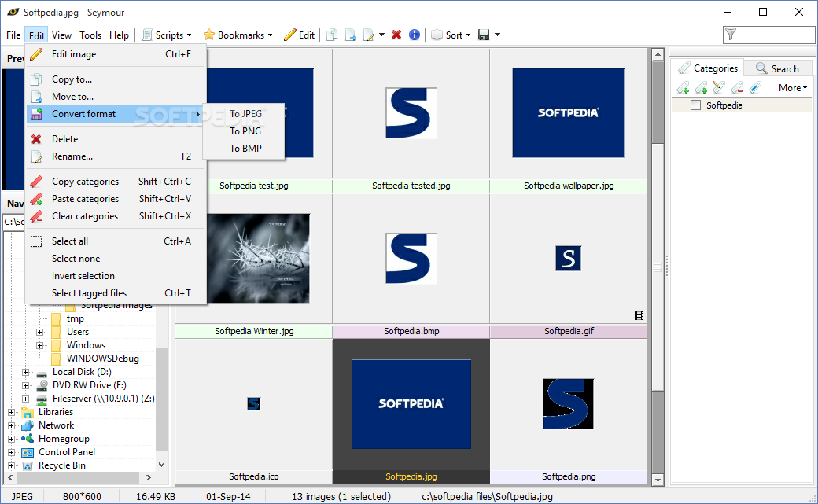This screenshot has width=818, height=504.
Task: Click the floppy disk save icon
Action: click(484, 35)
